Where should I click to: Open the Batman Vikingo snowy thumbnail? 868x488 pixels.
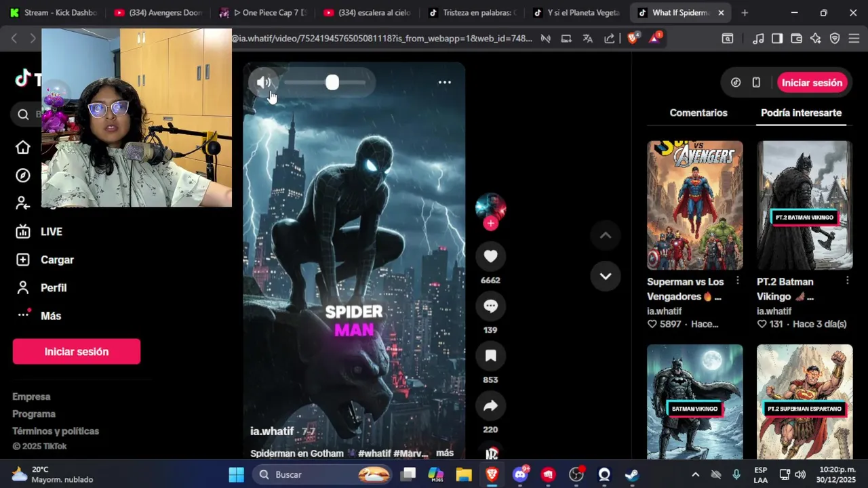[695, 401]
